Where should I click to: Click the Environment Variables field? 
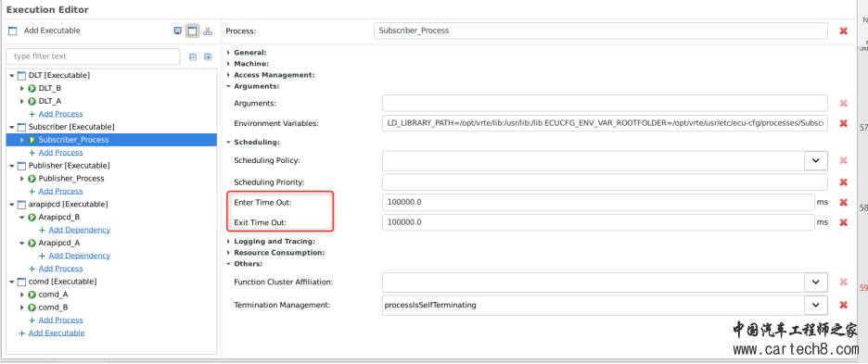pyautogui.click(x=605, y=123)
